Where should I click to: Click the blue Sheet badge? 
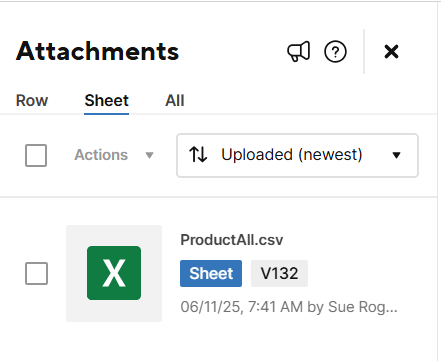(211, 274)
